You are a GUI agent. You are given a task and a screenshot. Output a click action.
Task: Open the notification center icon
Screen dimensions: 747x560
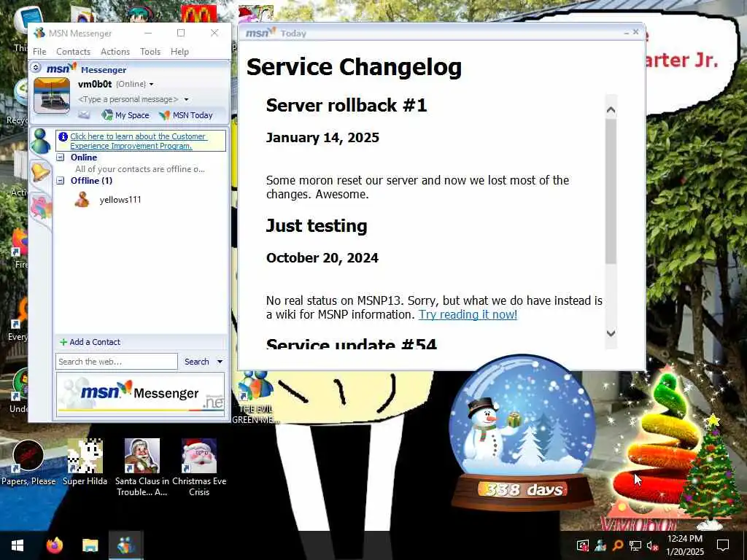[723, 545]
